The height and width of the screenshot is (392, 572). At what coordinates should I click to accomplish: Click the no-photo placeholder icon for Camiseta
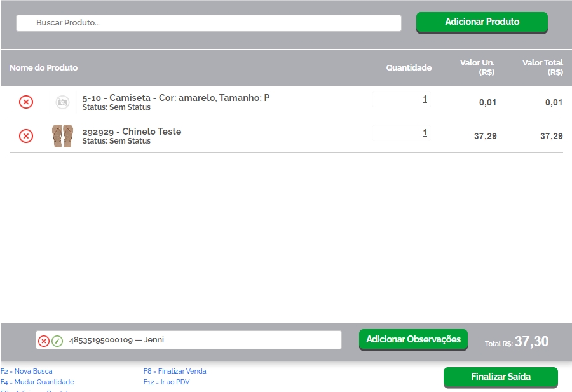[x=62, y=102]
